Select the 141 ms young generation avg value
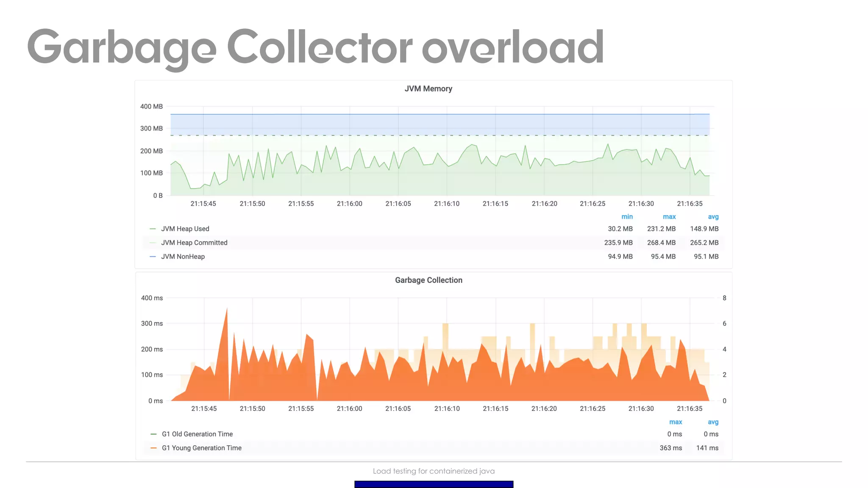 (707, 448)
